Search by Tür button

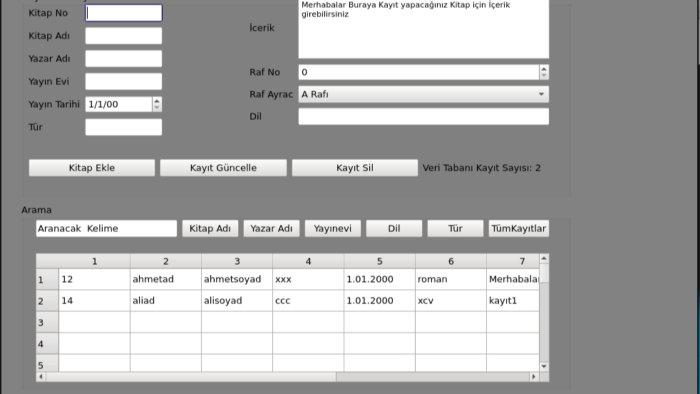pyautogui.click(x=455, y=228)
